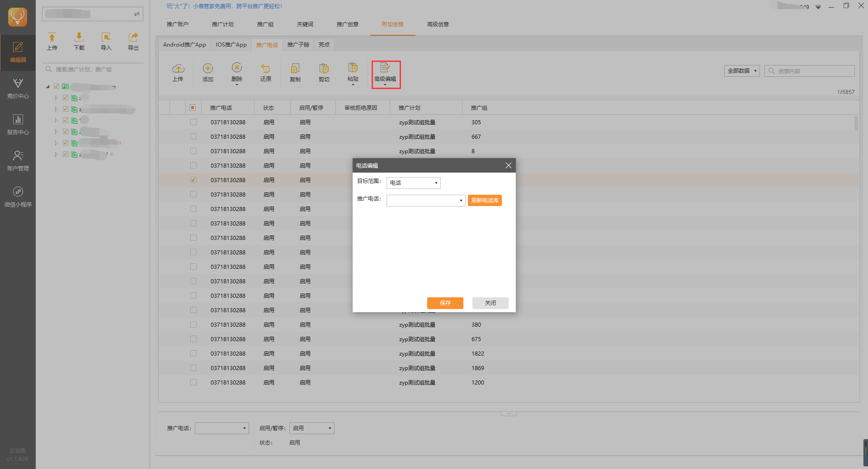Click the 搜索推广计划、推广组 search field
The image size is (868, 469).
[93, 70]
